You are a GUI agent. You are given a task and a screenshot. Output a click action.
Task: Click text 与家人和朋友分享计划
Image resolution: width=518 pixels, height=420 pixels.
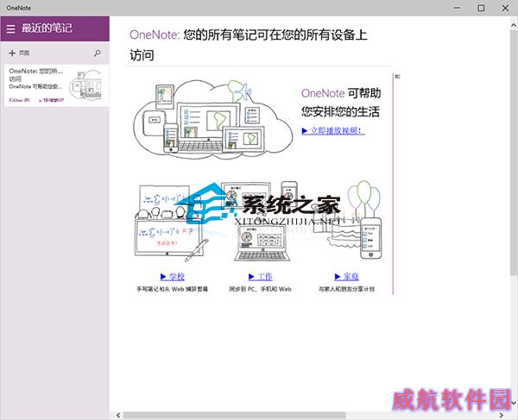point(346,289)
